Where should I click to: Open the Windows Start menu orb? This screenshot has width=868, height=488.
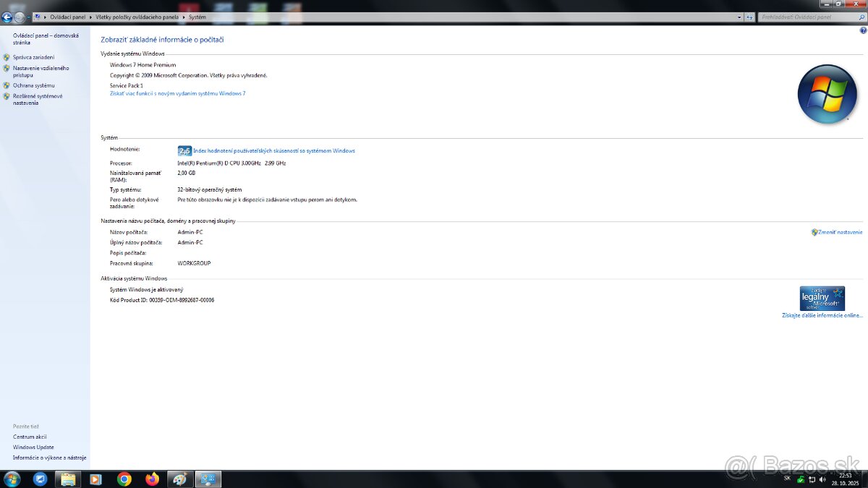(12, 479)
